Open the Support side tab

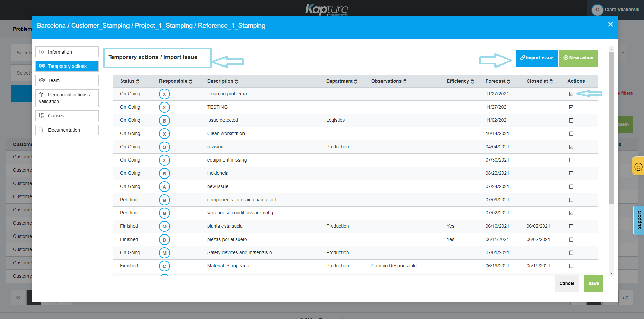639,220
